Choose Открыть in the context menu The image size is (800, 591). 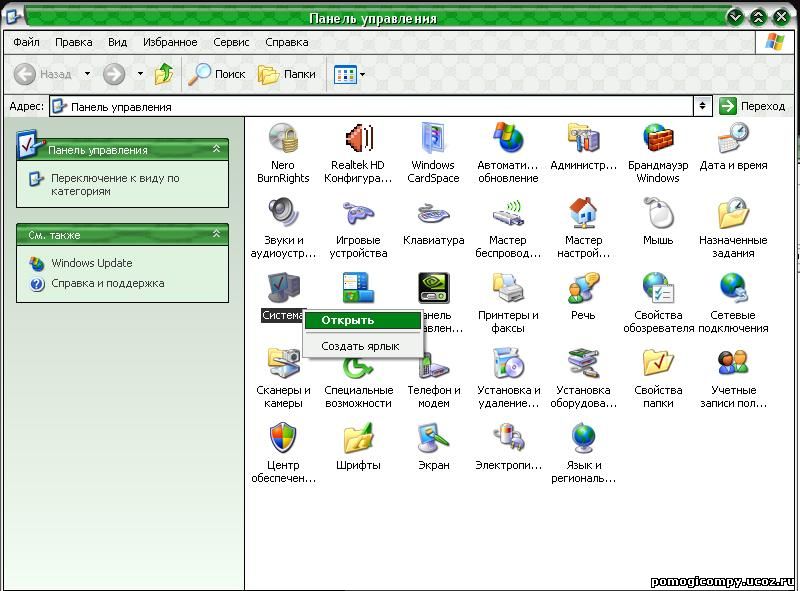tap(363, 321)
